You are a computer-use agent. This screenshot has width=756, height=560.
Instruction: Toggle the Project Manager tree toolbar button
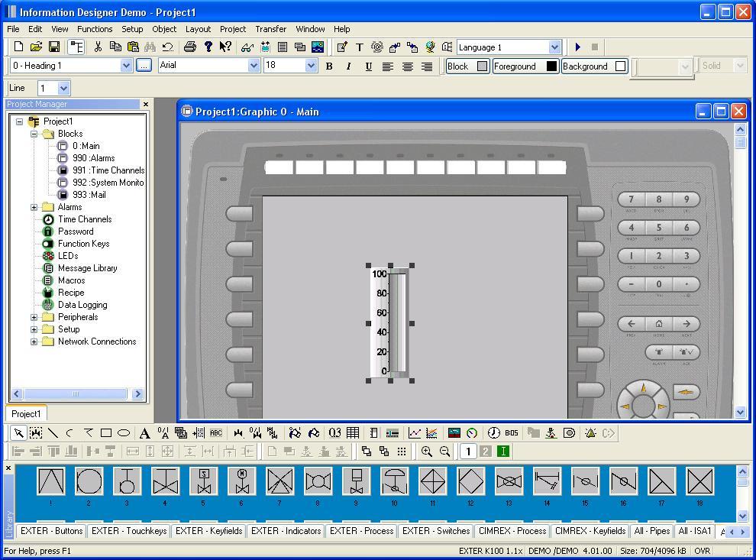click(x=76, y=47)
